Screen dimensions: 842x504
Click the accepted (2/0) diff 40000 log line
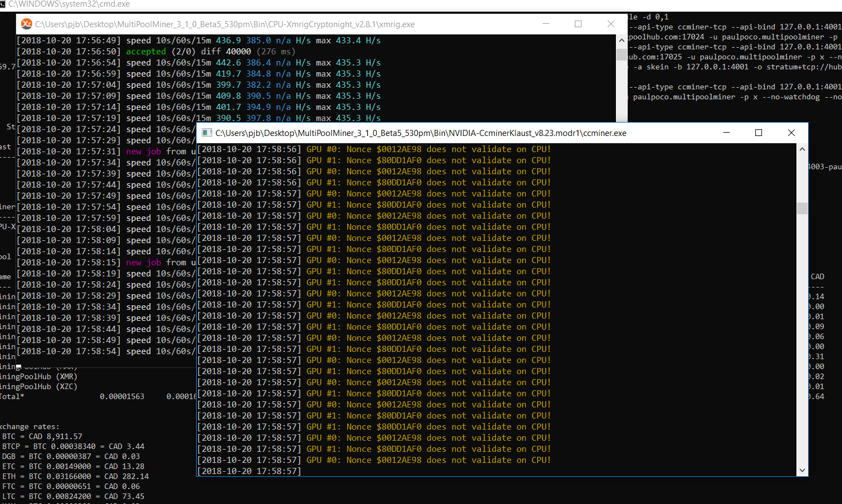point(156,51)
